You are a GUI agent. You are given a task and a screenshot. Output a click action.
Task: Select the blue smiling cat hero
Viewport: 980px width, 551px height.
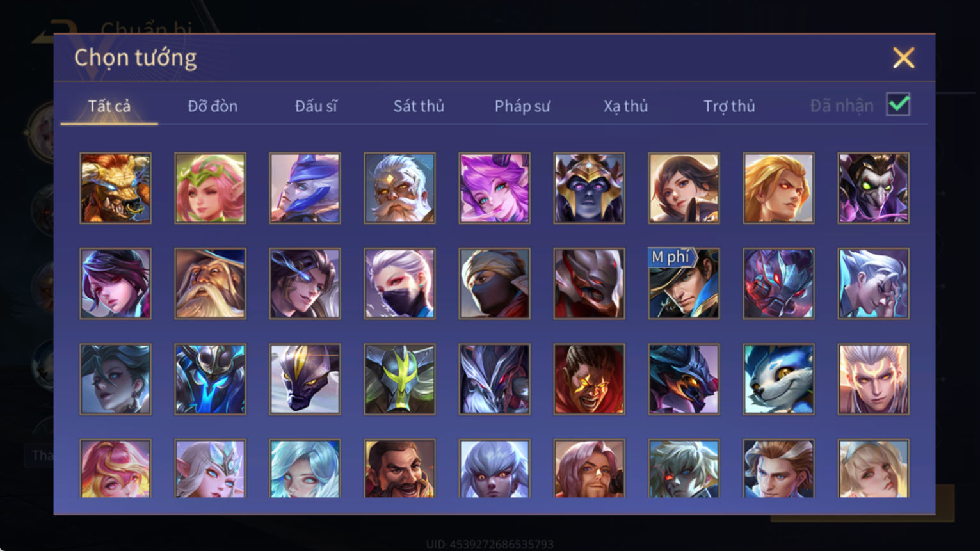(x=778, y=379)
